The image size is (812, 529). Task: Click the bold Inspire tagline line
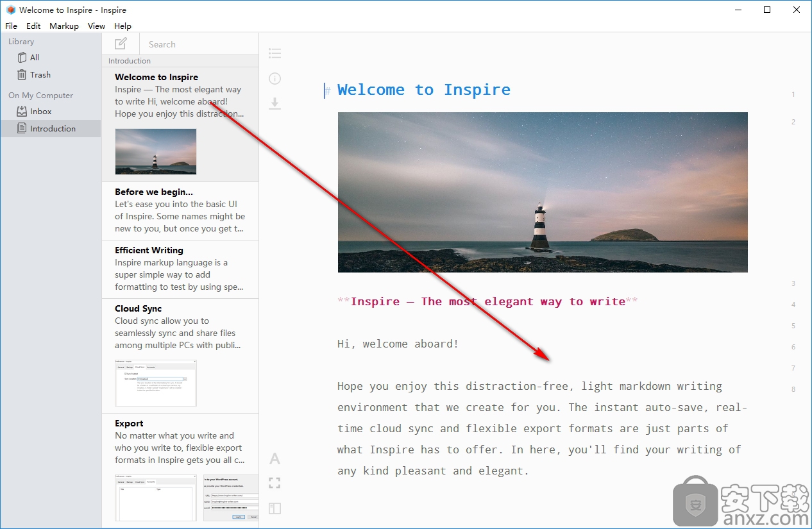pos(487,301)
